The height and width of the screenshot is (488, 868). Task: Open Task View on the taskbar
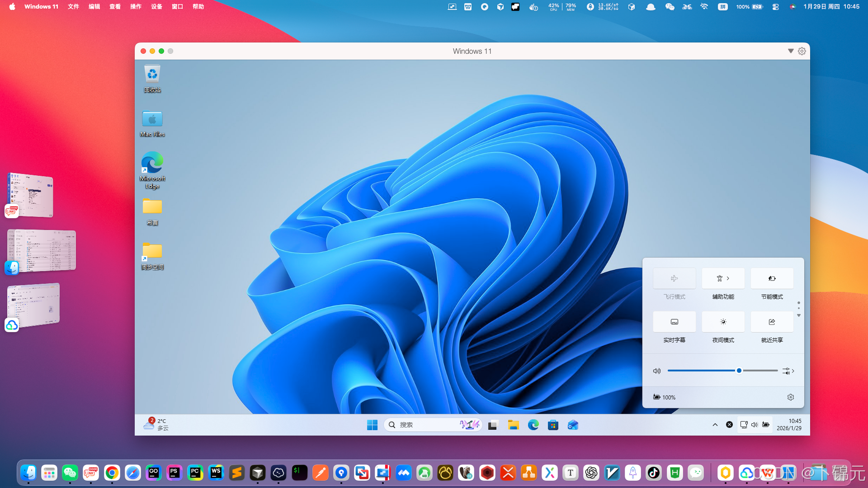coord(493,425)
